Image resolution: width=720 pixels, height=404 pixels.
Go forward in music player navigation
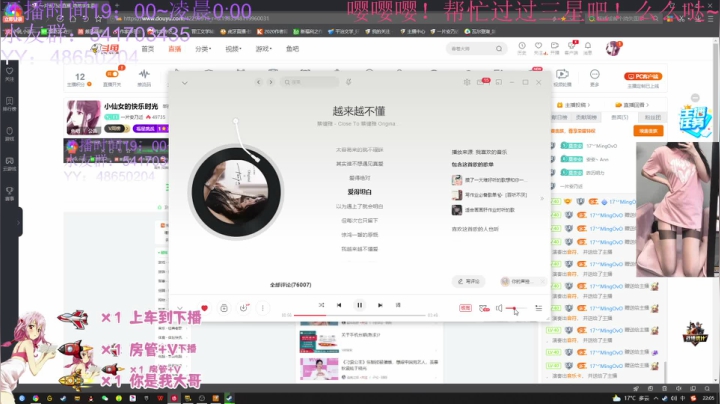click(271, 82)
